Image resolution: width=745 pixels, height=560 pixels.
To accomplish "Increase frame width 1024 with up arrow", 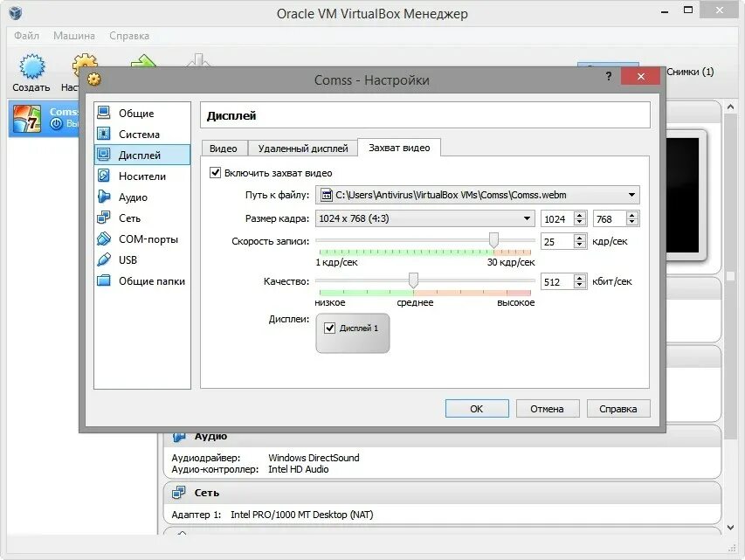I will pos(579,215).
